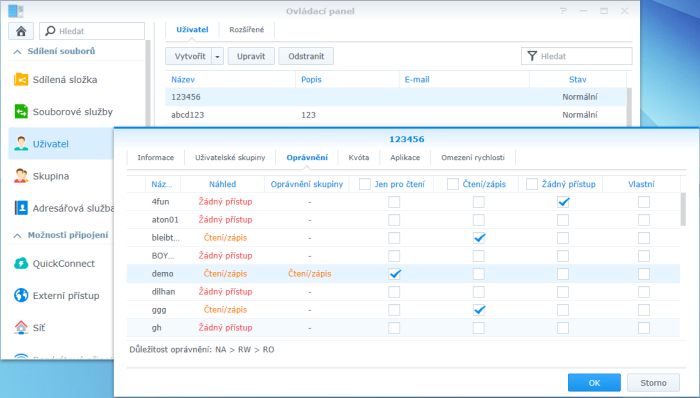700x398 pixels.
Task: Open Souborové služby in the sidebar
Action: point(73,112)
